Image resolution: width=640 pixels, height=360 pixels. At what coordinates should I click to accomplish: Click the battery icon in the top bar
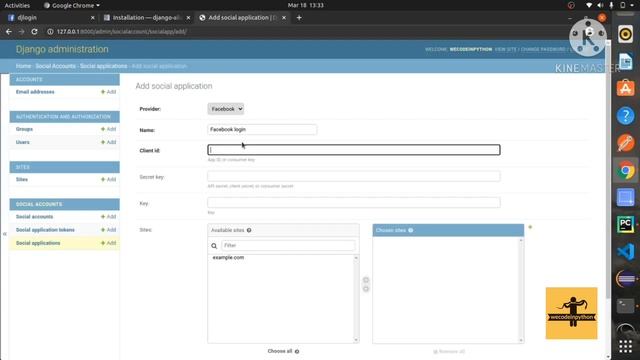(x=623, y=5)
